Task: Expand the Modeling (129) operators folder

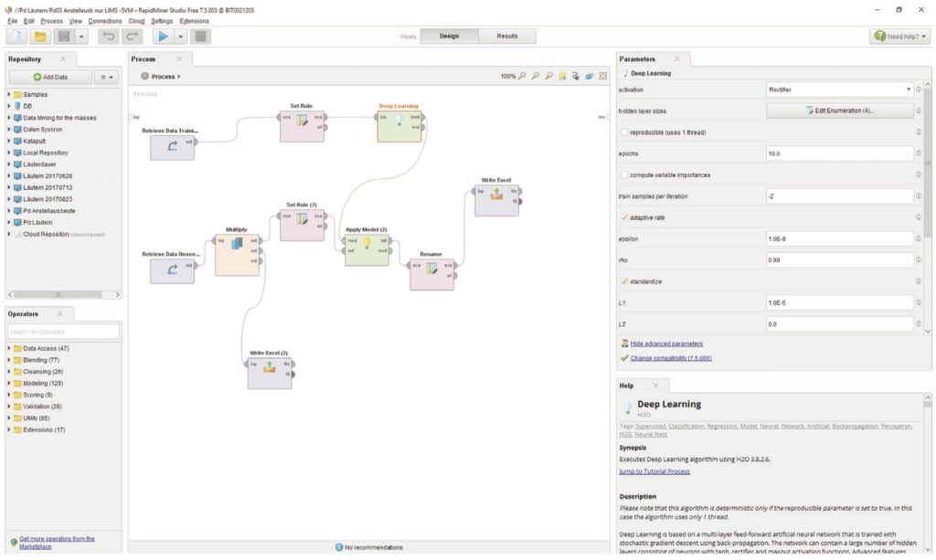Action: [9, 383]
